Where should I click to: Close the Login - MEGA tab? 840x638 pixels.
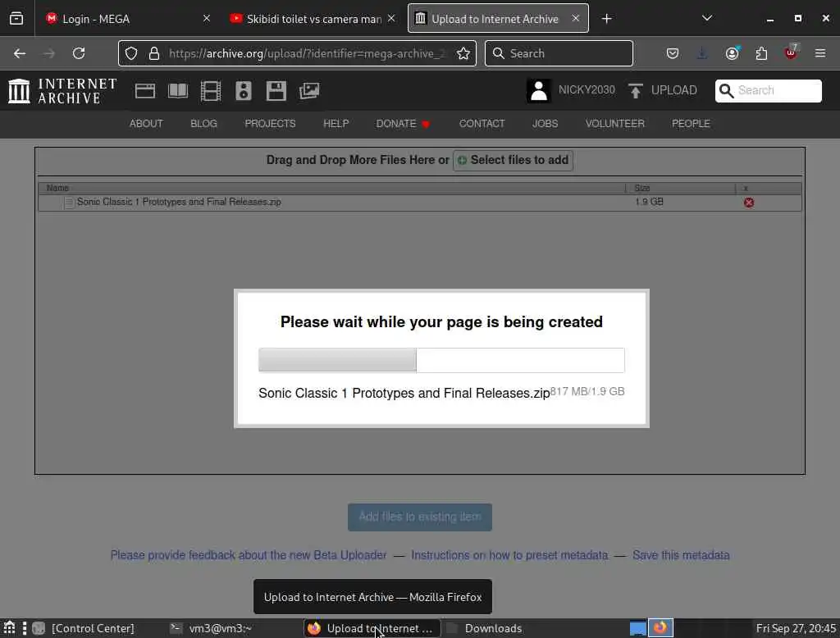[x=207, y=18]
